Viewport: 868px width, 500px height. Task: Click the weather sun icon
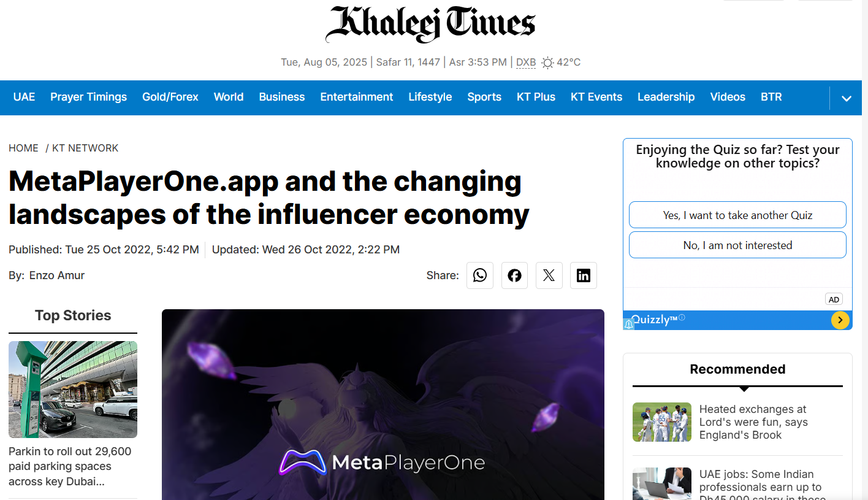click(547, 63)
